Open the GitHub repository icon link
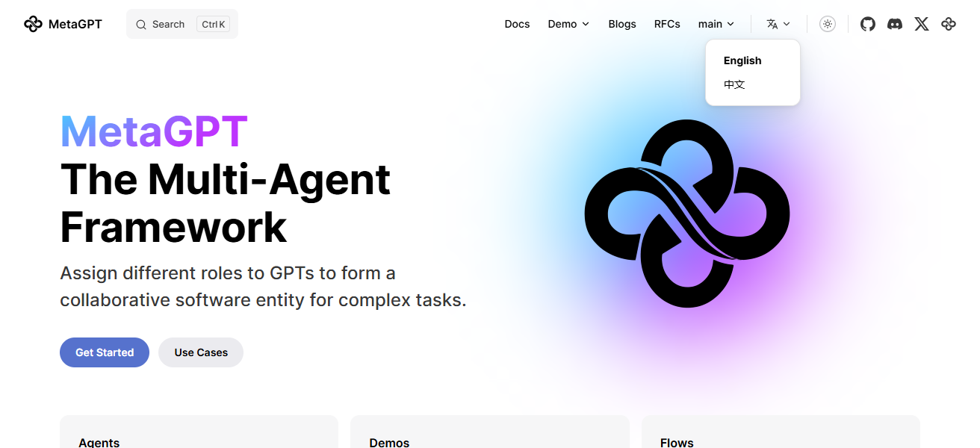The image size is (980, 448). 868,24
